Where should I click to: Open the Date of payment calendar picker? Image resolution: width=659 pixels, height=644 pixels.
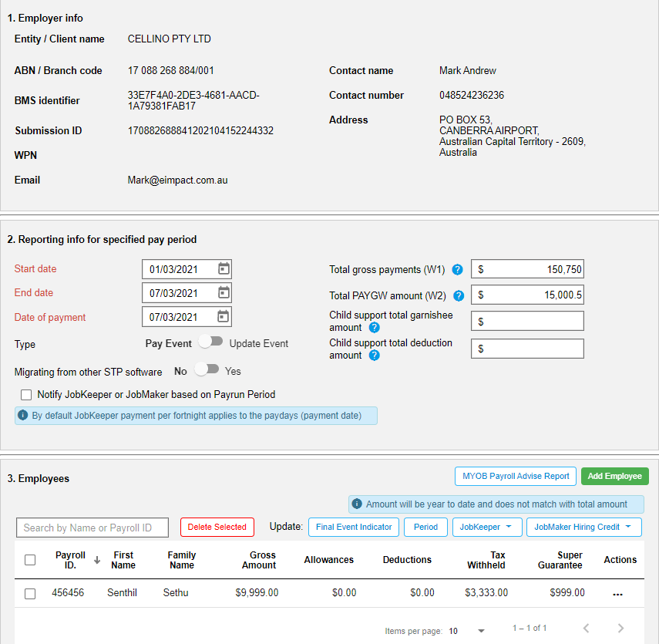click(224, 316)
